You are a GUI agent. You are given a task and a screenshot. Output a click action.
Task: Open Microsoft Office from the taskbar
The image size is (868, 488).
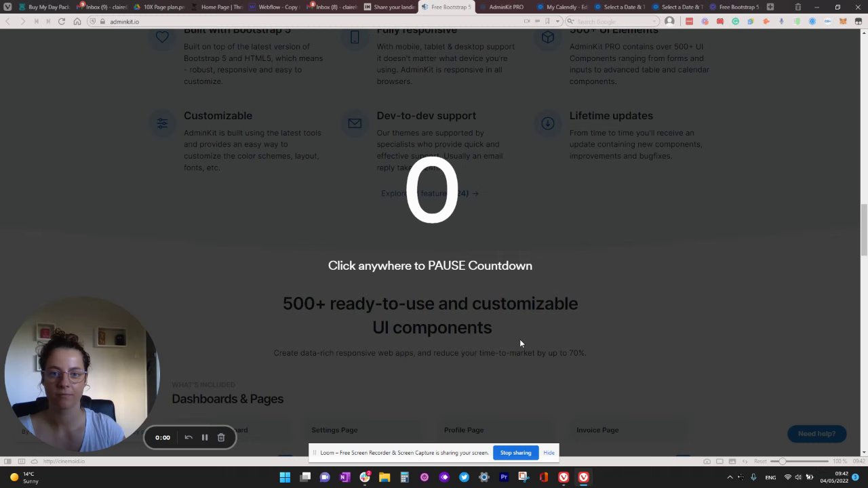click(x=543, y=477)
